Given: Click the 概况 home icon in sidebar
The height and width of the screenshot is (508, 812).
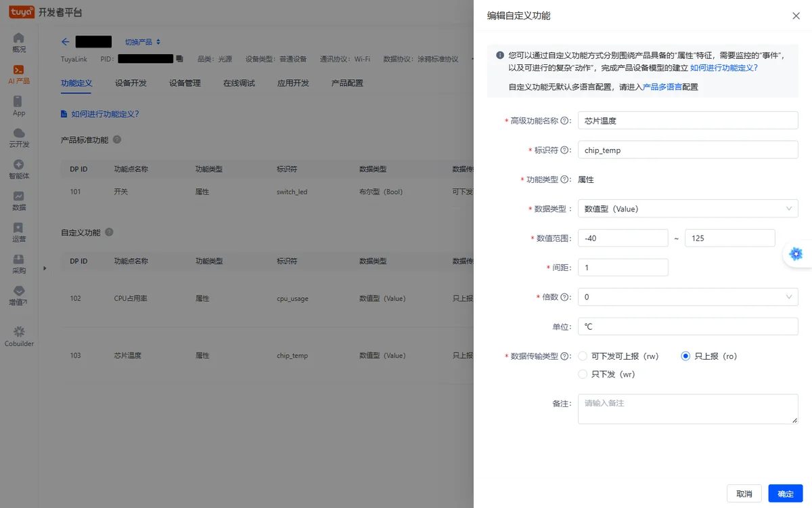Looking at the screenshot, I should 19,38.
